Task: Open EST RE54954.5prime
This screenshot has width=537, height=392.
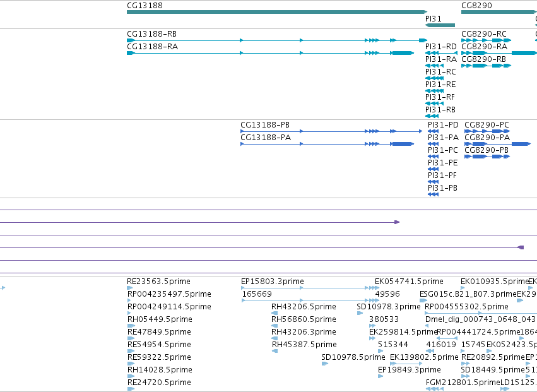Action: click(159, 345)
